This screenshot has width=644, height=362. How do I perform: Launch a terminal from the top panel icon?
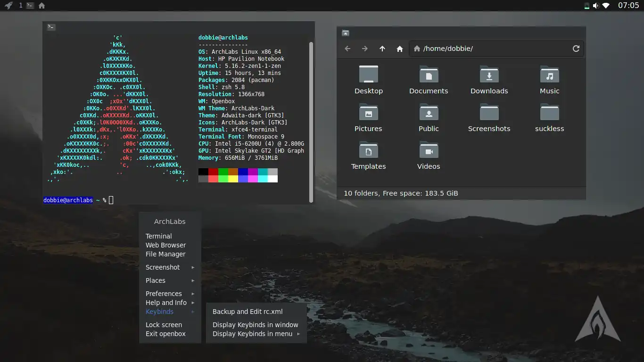tap(29, 5)
